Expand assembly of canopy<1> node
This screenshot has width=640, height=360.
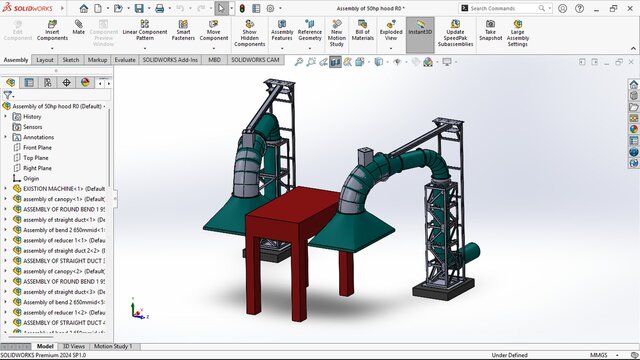pos(5,199)
